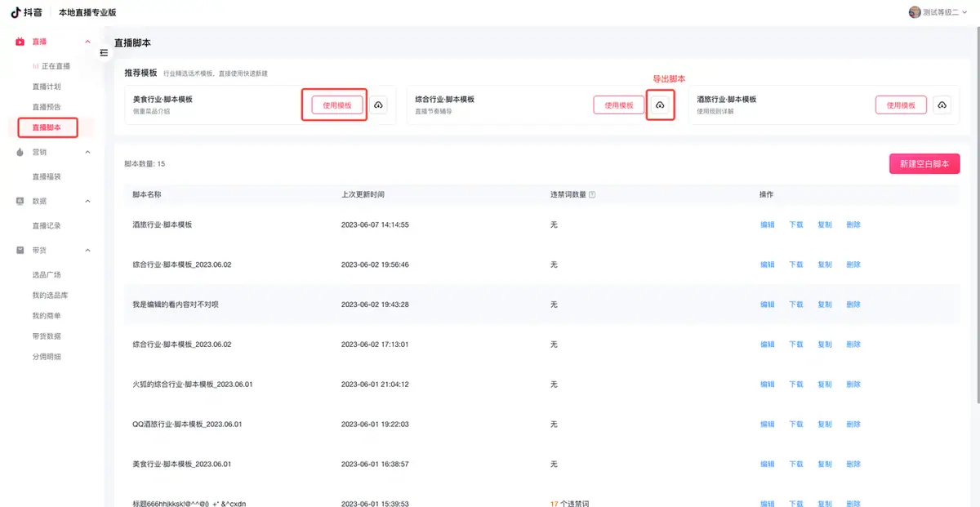Collapse the sidebar via hamburger toggle icon
Image resolution: width=980 pixels, height=507 pixels.
coord(104,52)
